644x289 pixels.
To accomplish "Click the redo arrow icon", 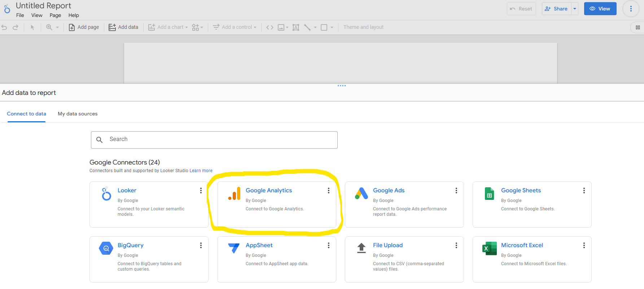I will coord(16,27).
